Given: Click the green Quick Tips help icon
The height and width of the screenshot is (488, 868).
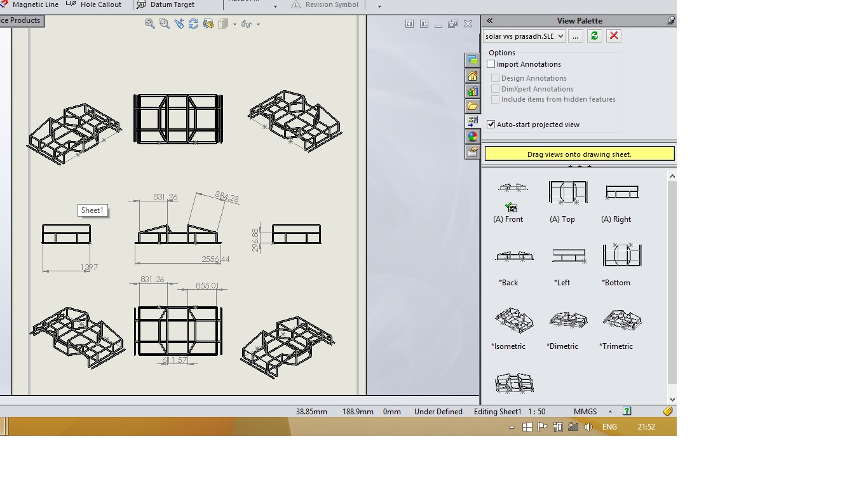Looking at the screenshot, I should [x=627, y=411].
